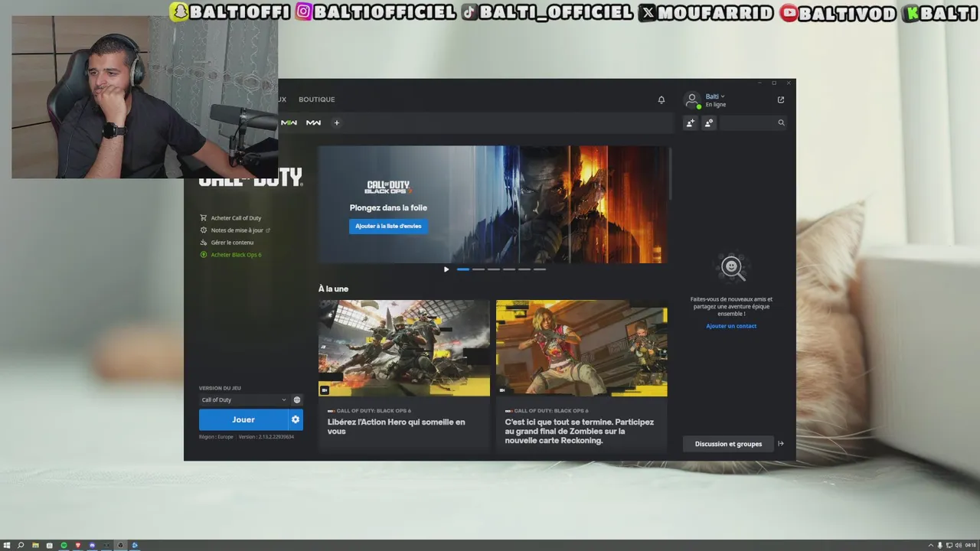
Task: Click Ajouter à la liste d'envies button
Action: click(388, 226)
